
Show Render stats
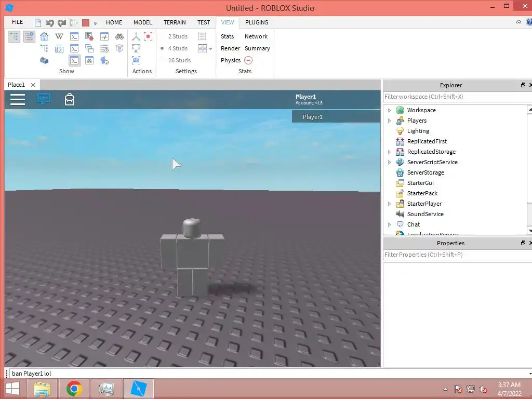pos(230,48)
